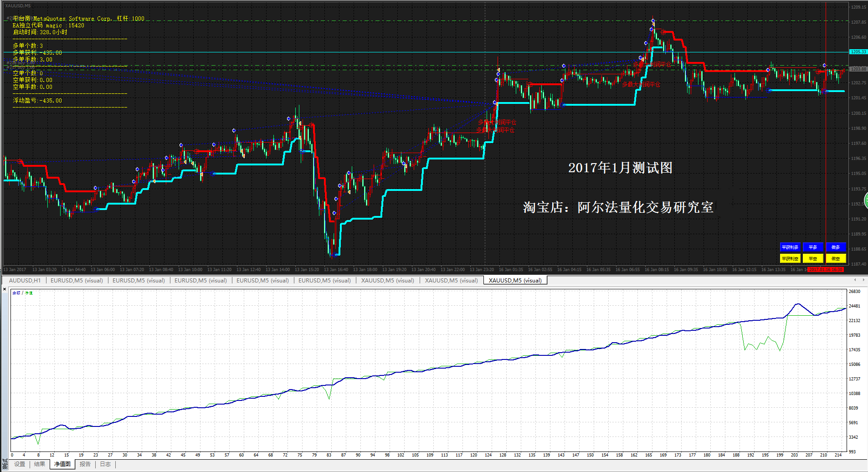The width and height of the screenshot is (868, 472).
Task: Open the 设置 tester tab
Action: click(20, 464)
